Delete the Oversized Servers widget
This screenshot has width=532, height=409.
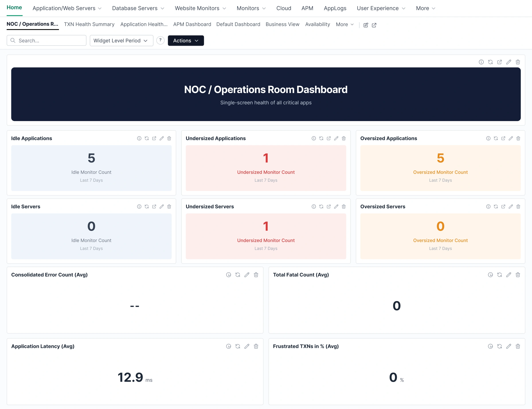point(518,206)
